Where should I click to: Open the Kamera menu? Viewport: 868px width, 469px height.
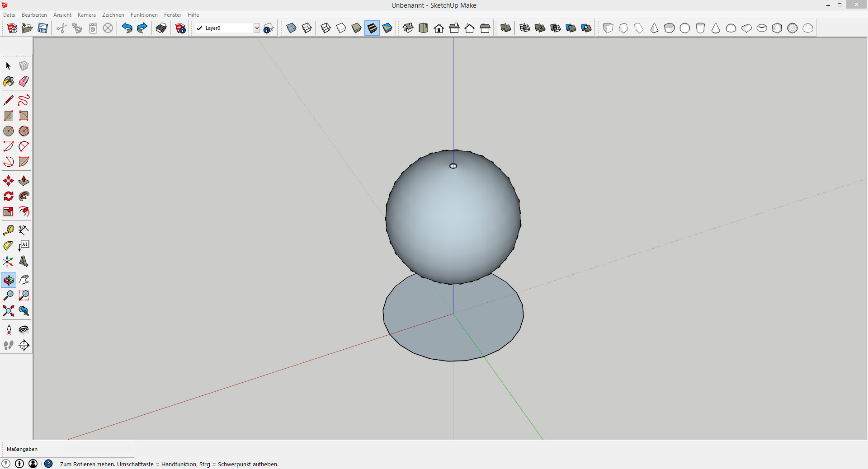86,15
